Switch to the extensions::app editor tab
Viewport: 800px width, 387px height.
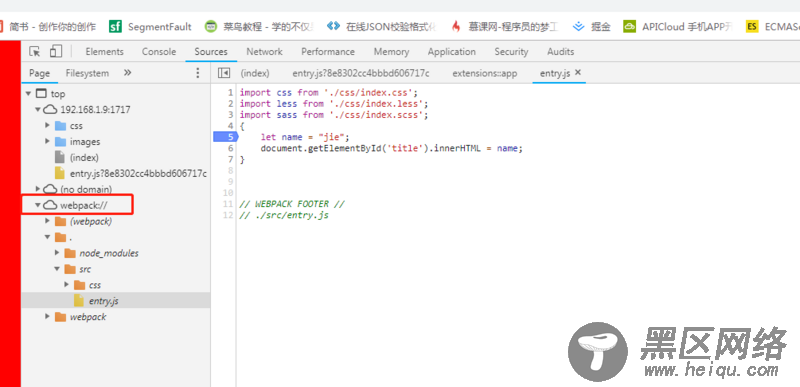point(485,73)
